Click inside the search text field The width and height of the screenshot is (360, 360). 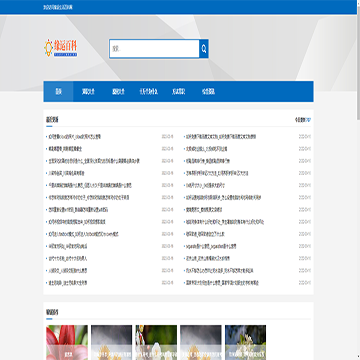154,49
